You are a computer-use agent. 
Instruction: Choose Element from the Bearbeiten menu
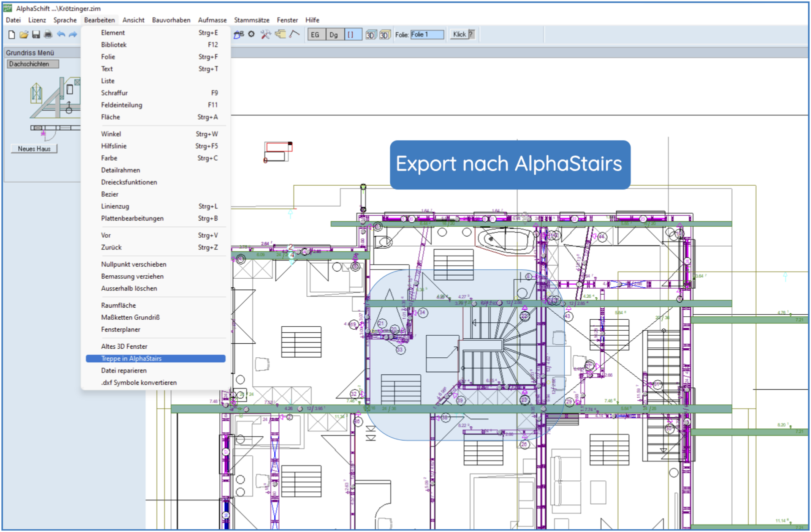click(x=156, y=33)
